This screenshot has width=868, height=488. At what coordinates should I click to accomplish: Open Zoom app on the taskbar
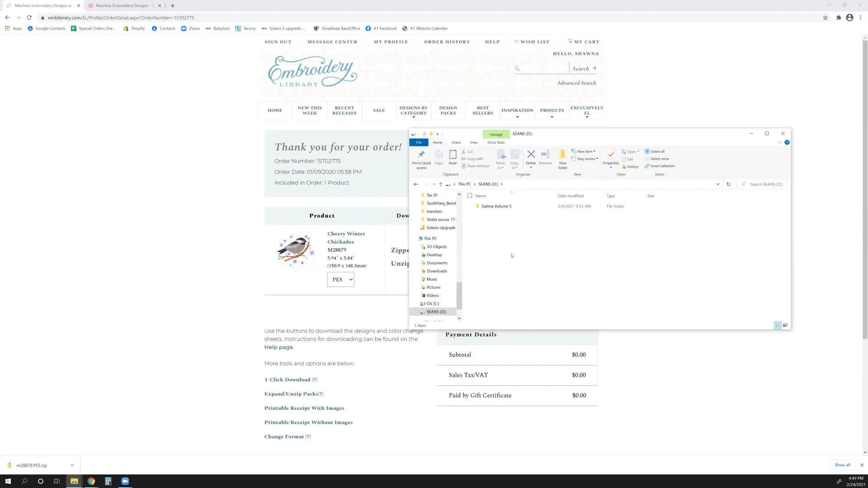[125, 481]
